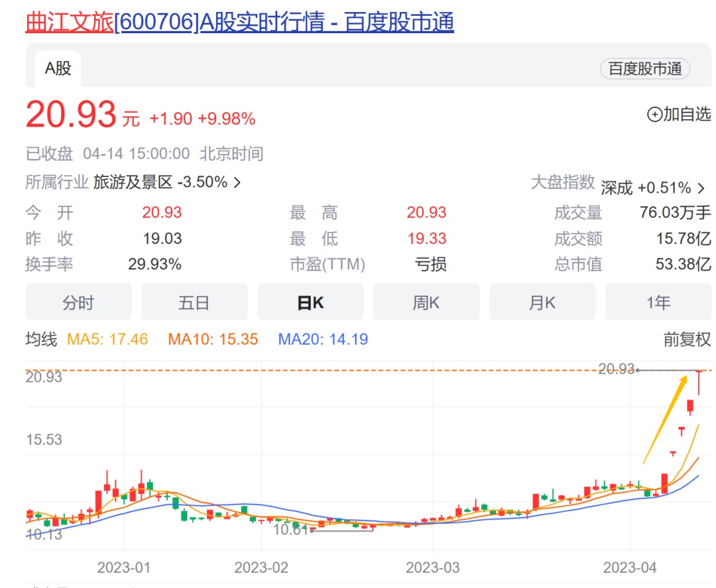
Task: Click the 2023-01 date label on chart axis
Action: (x=124, y=567)
